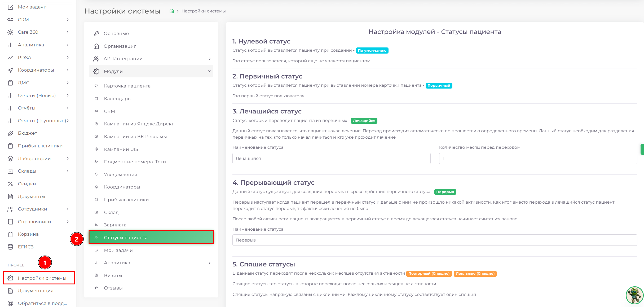Click the Настройки системы gear icon
The height and width of the screenshot is (307, 644).
tap(10, 278)
